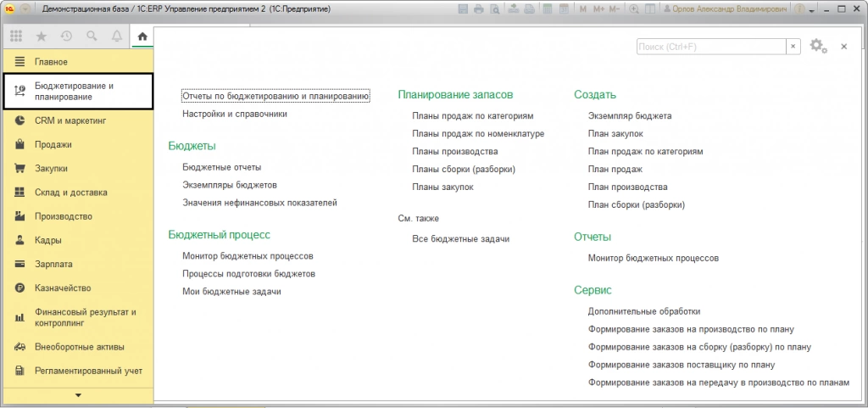This screenshot has width=868, height=408.
Task: Open service dropdown arrow near info icon
Action: point(812,10)
